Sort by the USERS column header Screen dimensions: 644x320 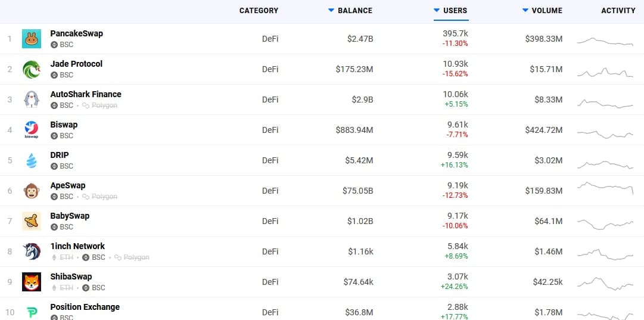451,11
